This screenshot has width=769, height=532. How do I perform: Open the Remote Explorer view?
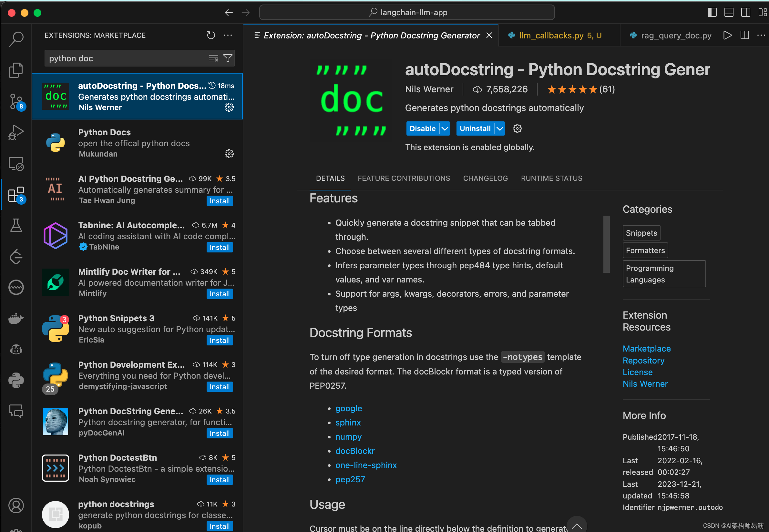16,164
